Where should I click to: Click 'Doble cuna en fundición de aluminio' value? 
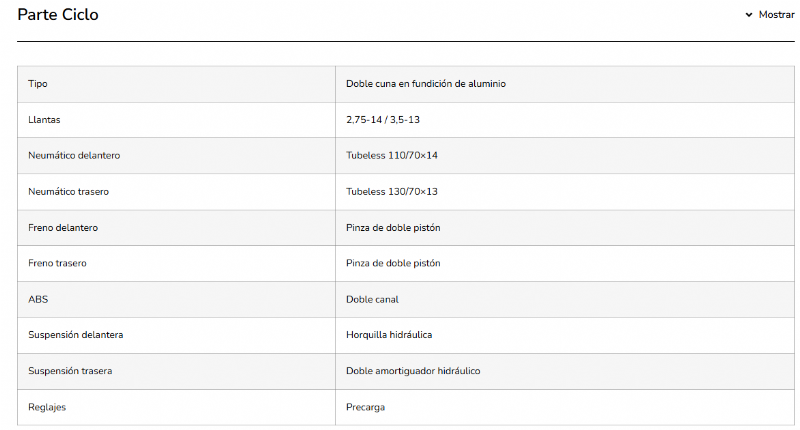pyautogui.click(x=426, y=84)
